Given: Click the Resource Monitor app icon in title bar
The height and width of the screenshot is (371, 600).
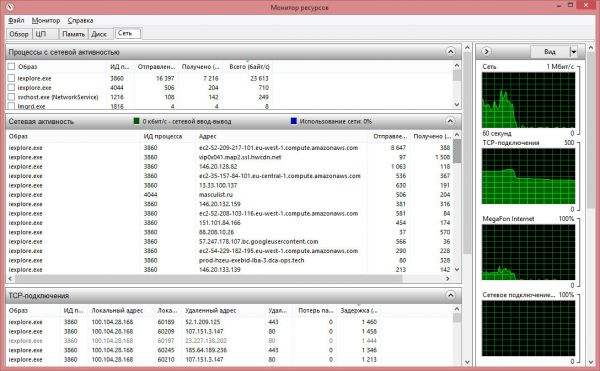Looking at the screenshot, I should [x=10, y=7].
